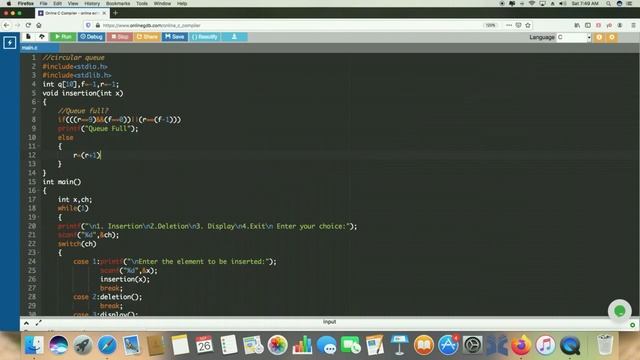Screen dimensions: 640x360
Task: Open the Edit menu
Action: [x=57, y=3]
